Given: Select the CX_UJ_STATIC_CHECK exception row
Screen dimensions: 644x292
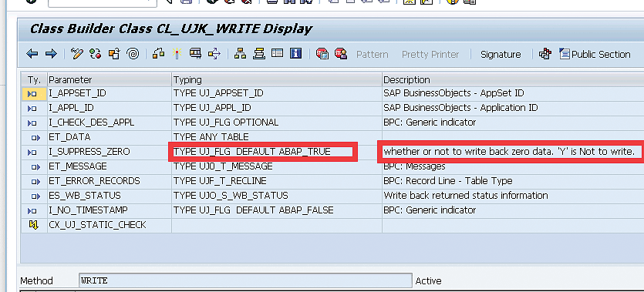Looking at the screenshot, I should (332, 225).
